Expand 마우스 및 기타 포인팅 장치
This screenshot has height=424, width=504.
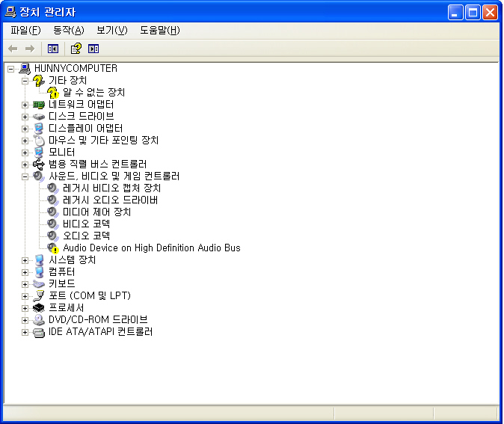click(x=25, y=141)
